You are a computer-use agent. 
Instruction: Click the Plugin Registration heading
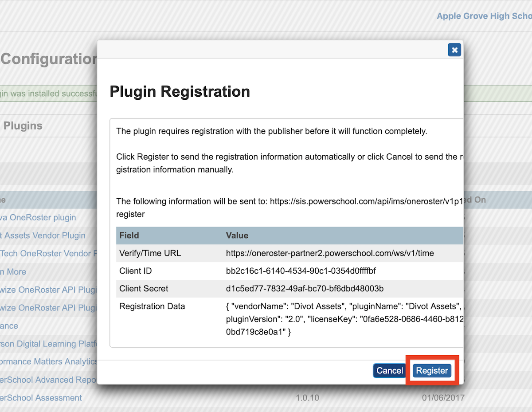click(x=180, y=91)
